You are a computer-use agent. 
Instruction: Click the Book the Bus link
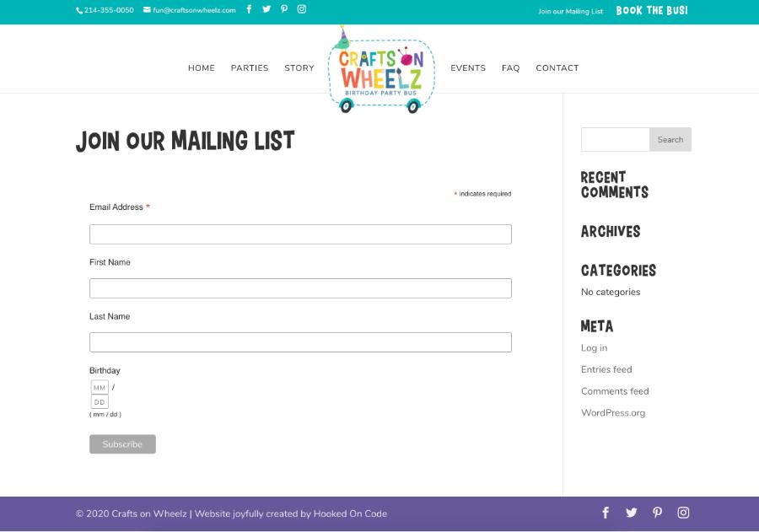[x=652, y=11]
